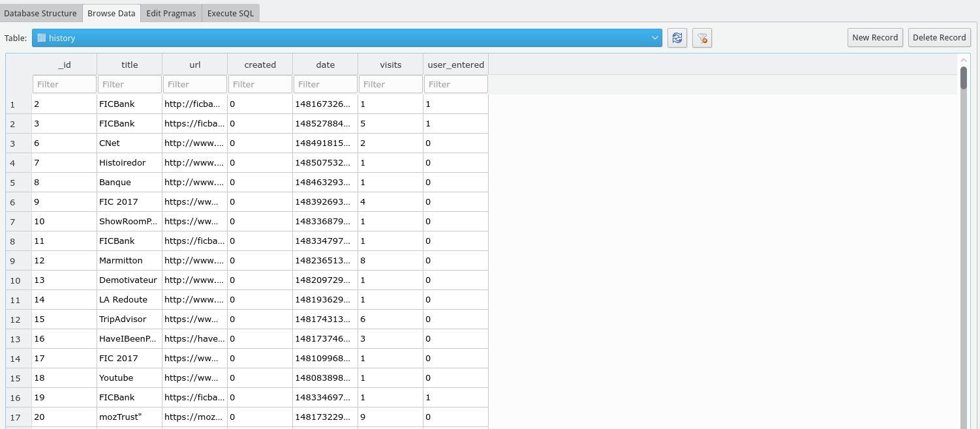
Task: Focus the created column filter field
Action: coord(260,84)
